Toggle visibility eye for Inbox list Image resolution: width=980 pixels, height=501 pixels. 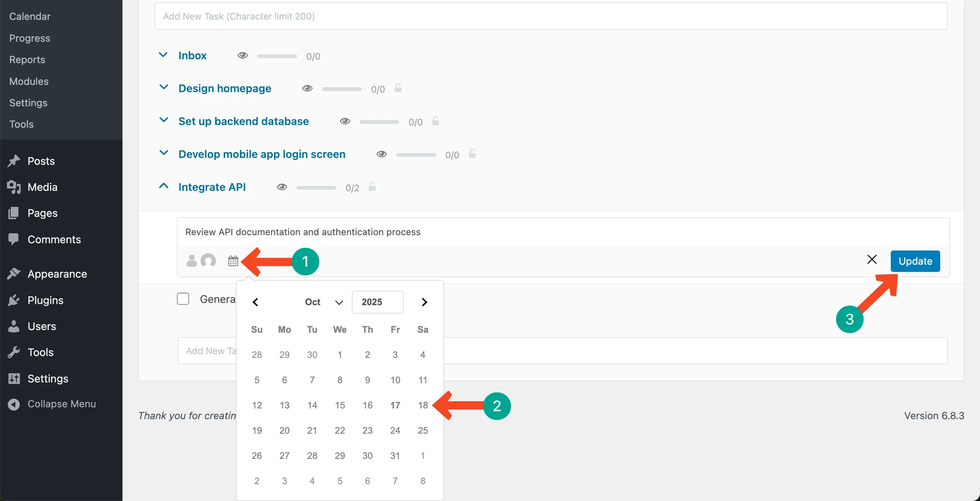coord(242,55)
